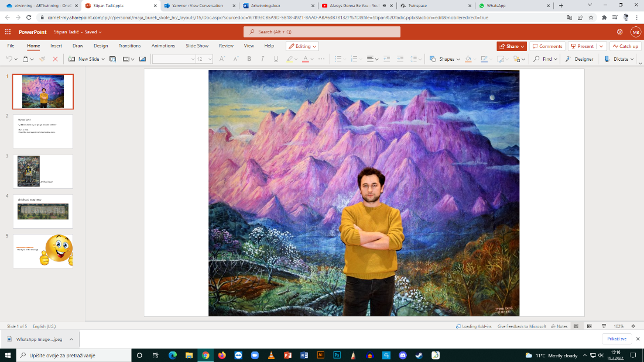This screenshot has height=362, width=644.
Task: Decrease the font size
Action: [x=236, y=59]
